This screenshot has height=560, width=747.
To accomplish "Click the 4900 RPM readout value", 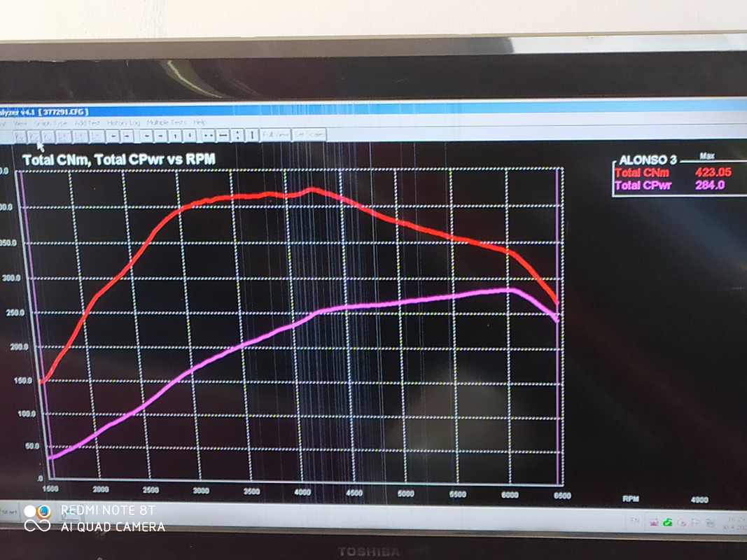I will (699, 500).
